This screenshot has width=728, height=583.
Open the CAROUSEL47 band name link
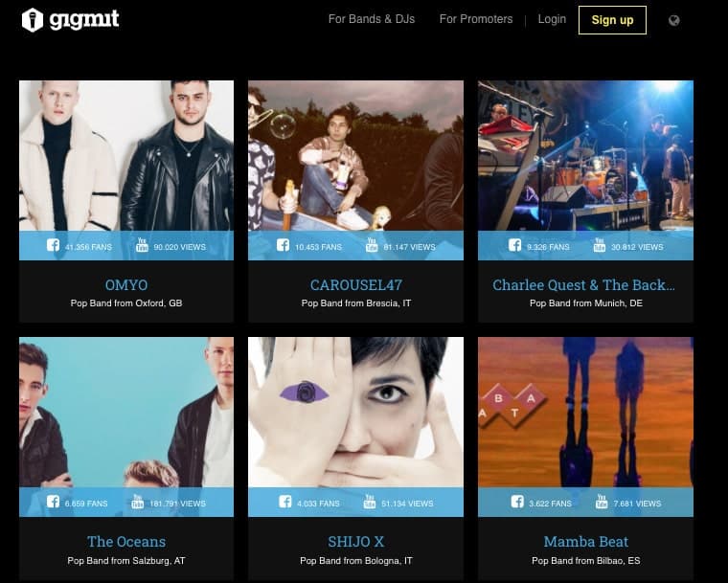click(356, 285)
